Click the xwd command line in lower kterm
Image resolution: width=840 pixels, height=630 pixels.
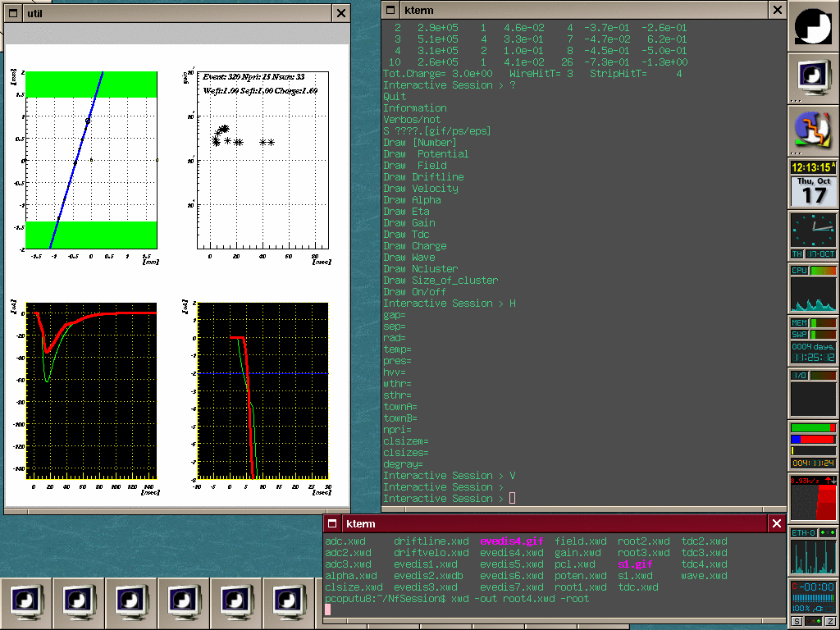pyautogui.click(x=519, y=599)
